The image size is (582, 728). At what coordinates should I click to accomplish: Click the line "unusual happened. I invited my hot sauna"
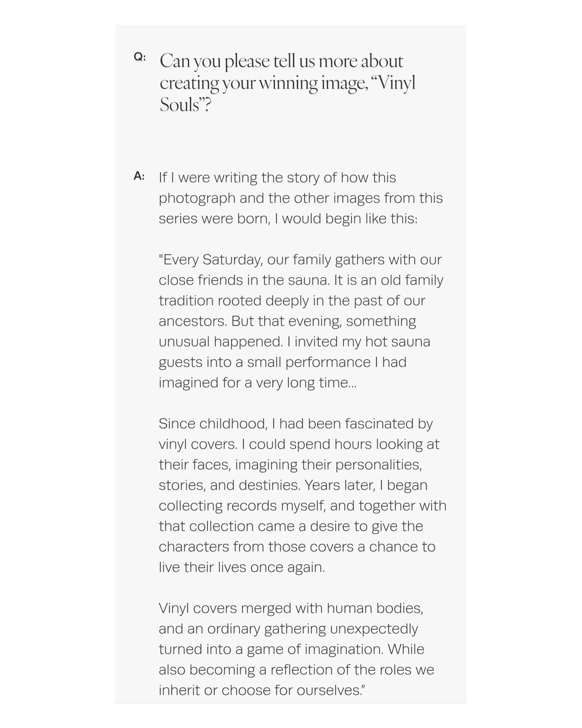pos(294,342)
